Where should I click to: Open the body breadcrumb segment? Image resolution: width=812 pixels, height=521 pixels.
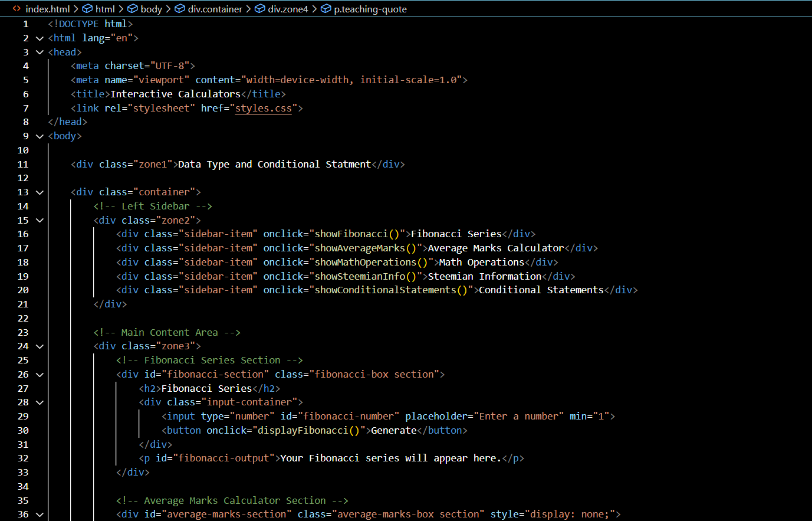pyautogui.click(x=145, y=9)
